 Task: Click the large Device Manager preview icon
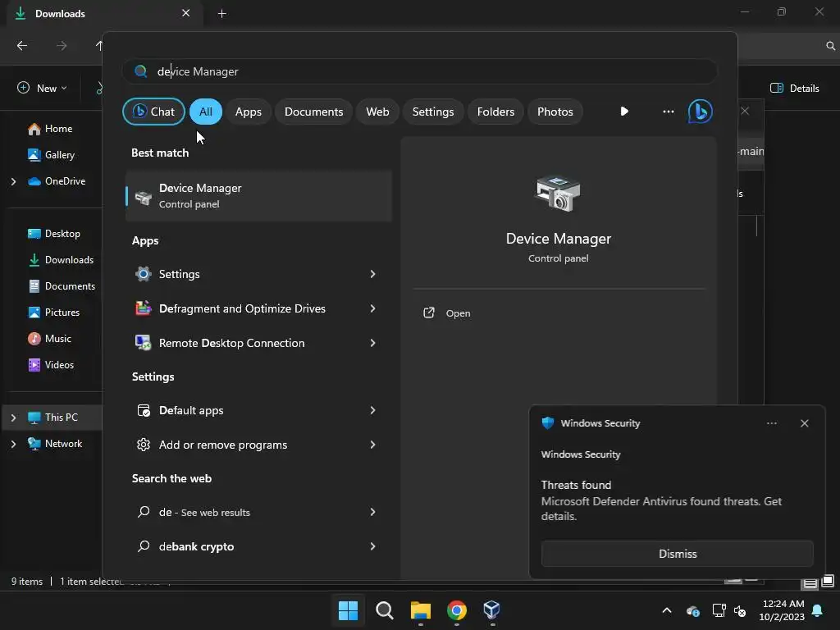click(558, 194)
